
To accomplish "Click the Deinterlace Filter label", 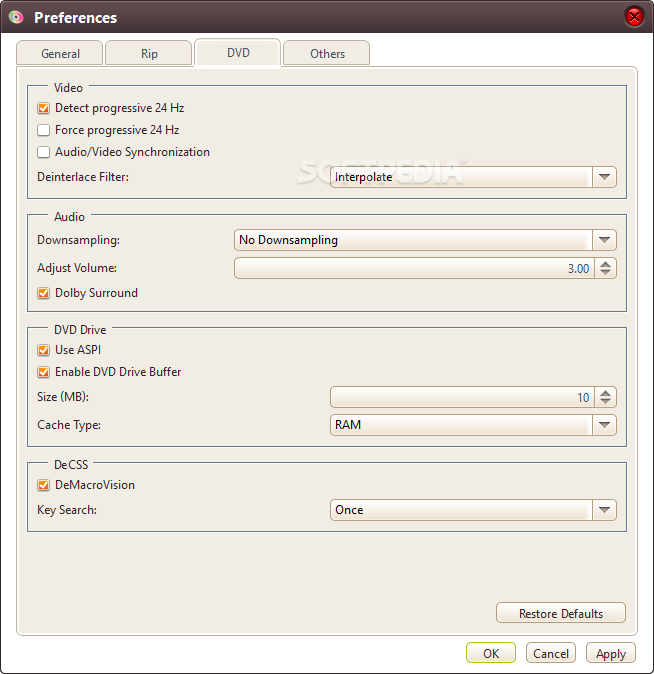I will tap(83, 177).
